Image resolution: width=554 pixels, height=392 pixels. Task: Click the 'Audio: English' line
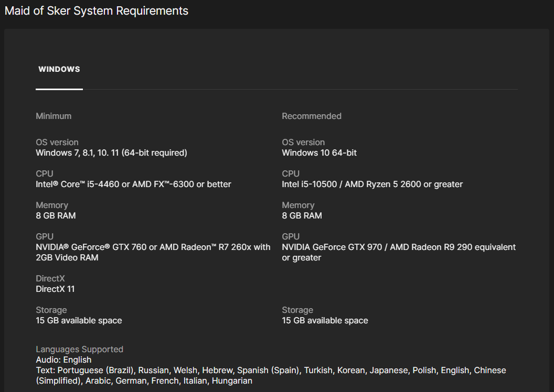point(63,360)
